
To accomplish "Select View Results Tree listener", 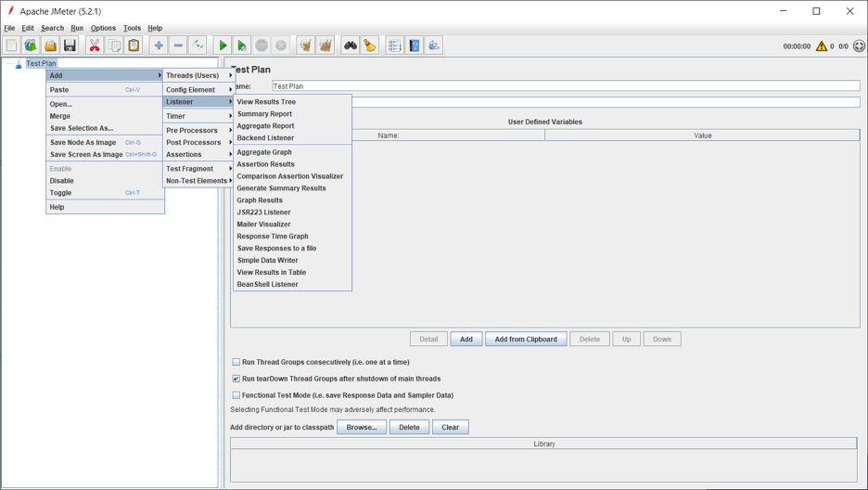I will point(292,102).
